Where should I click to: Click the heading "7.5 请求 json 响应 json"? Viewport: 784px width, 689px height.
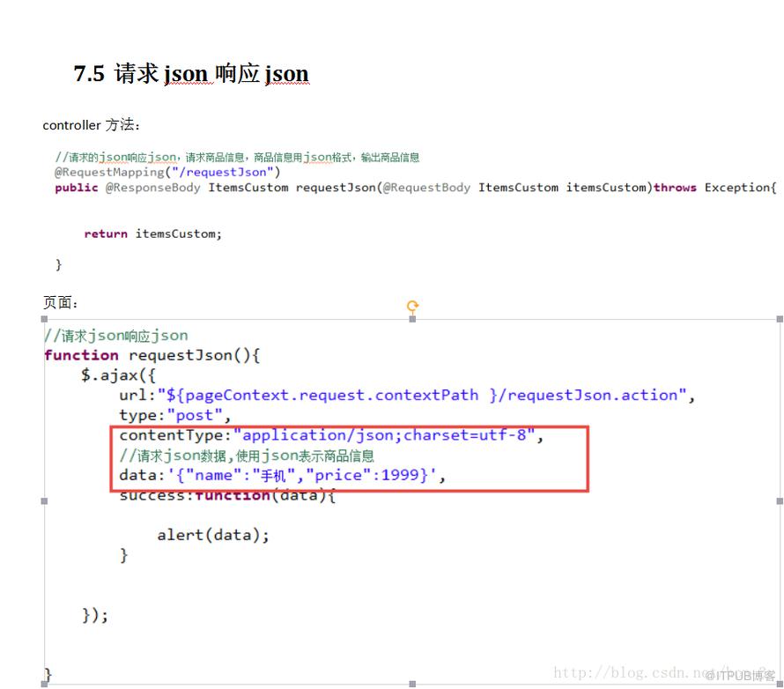[x=191, y=73]
